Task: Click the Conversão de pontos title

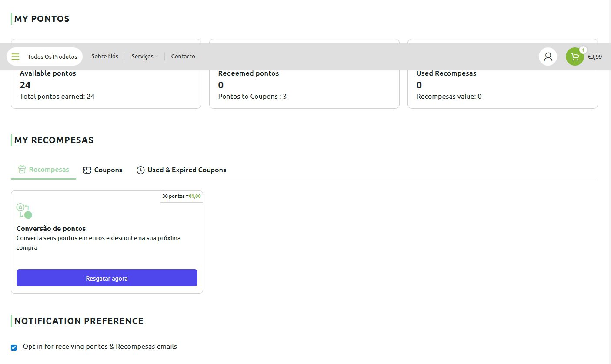Action: point(51,229)
